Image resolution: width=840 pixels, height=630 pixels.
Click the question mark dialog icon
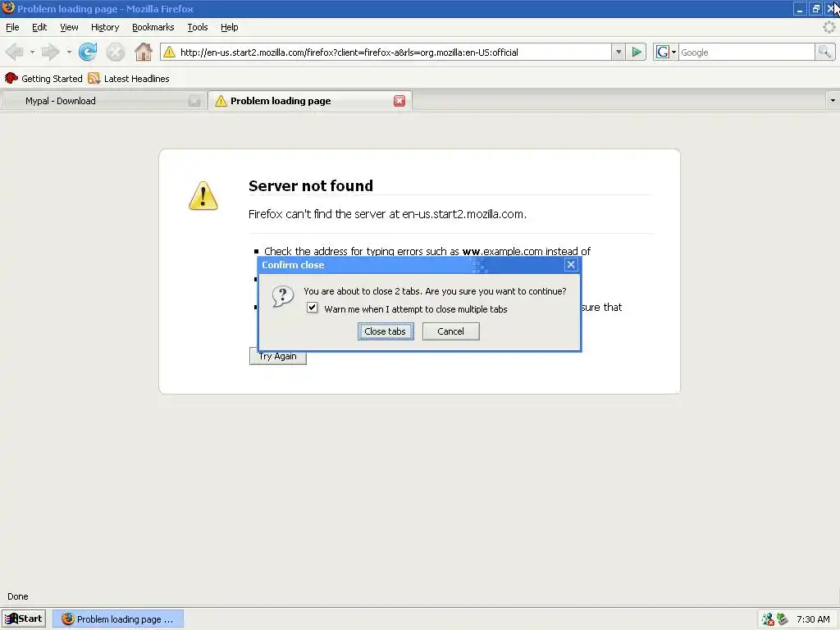(282, 295)
